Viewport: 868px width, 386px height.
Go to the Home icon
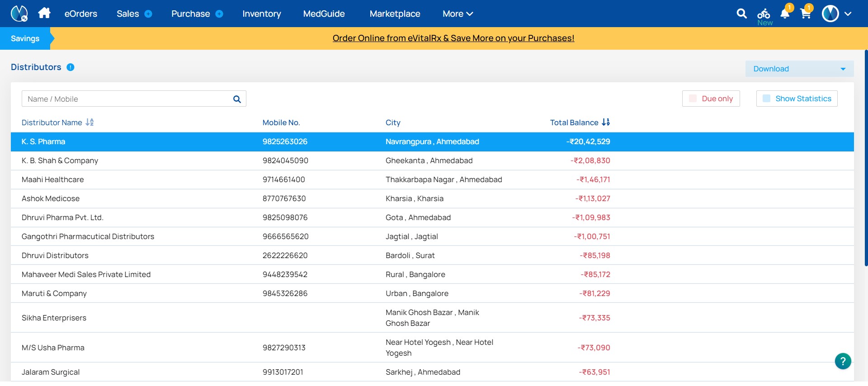44,13
